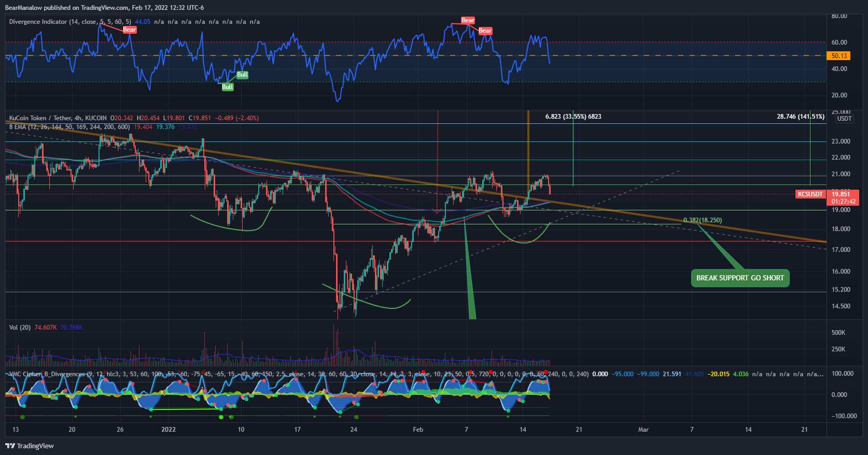
Task: Click the green VMC value 4.036
Action: [x=741, y=374]
